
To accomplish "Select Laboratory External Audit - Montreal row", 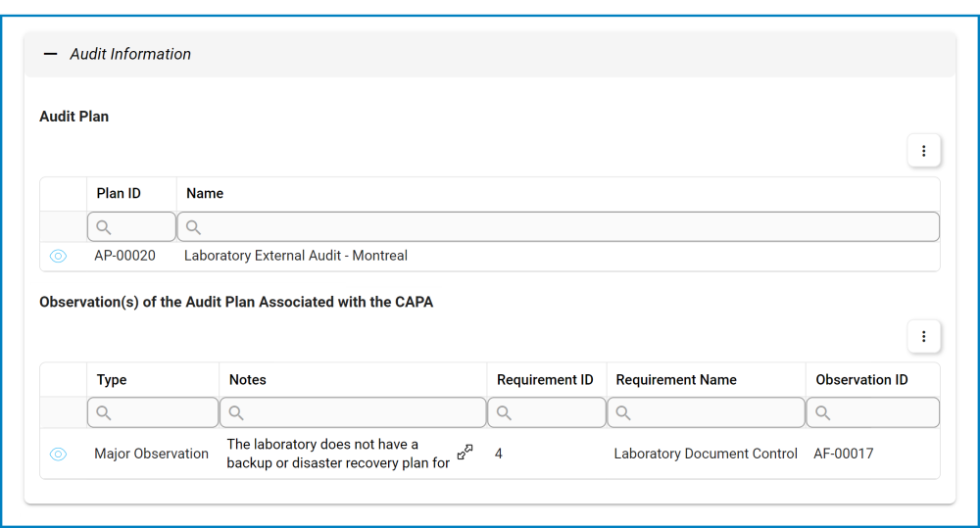I will point(296,257).
